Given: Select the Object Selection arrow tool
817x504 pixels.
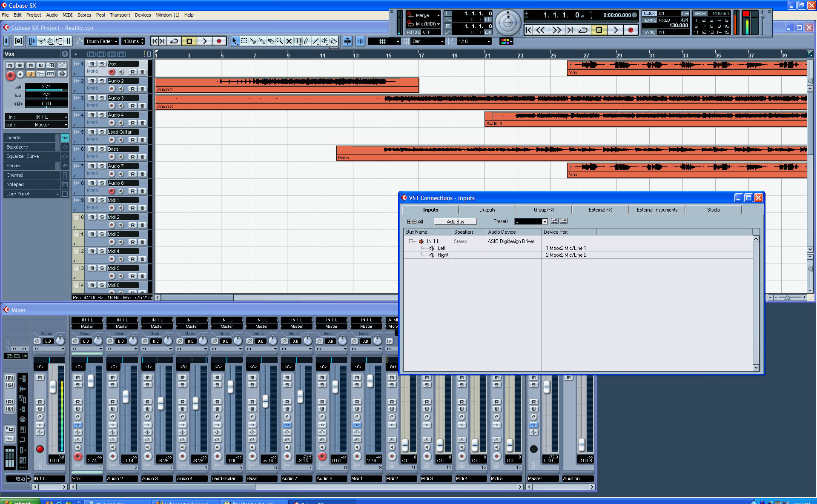Looking at the screenshot, I should pos(235,41).
